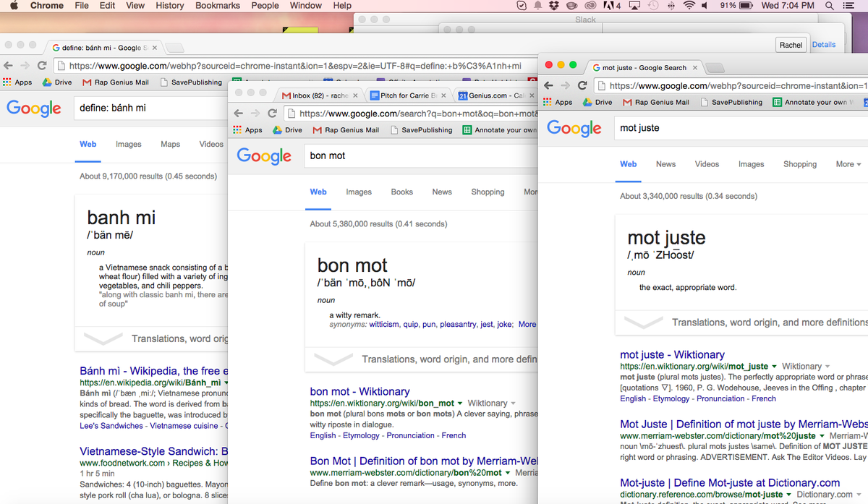Click witticism synonym link
The height and width of the screenshot is (504, 868).
tap(384, 325)
